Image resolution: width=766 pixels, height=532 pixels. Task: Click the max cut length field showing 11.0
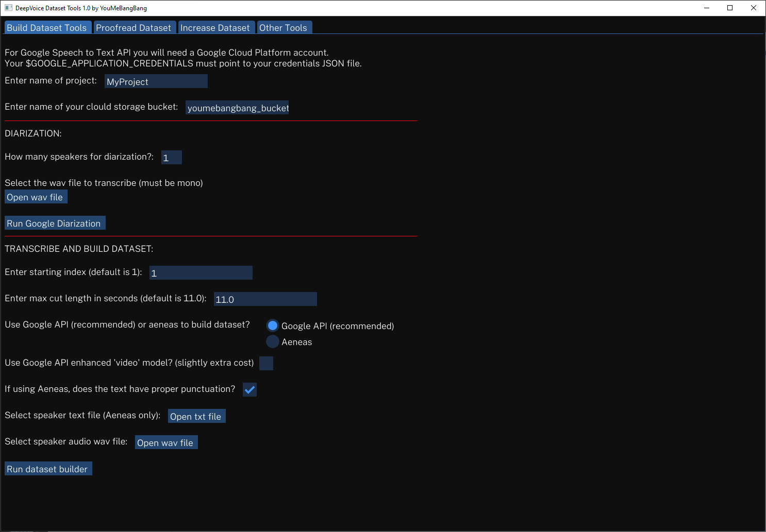point(264,299)
